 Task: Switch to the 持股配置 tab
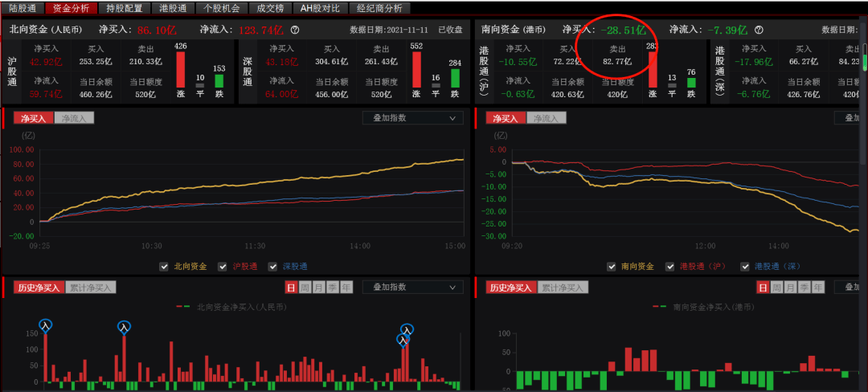(x=125, y=8)
